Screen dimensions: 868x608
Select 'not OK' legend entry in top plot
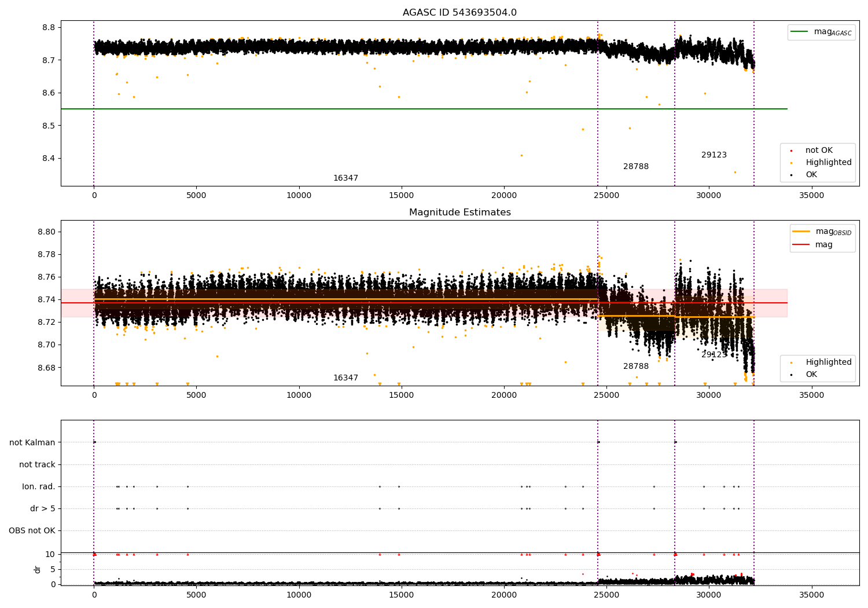[x=819, y=151]
